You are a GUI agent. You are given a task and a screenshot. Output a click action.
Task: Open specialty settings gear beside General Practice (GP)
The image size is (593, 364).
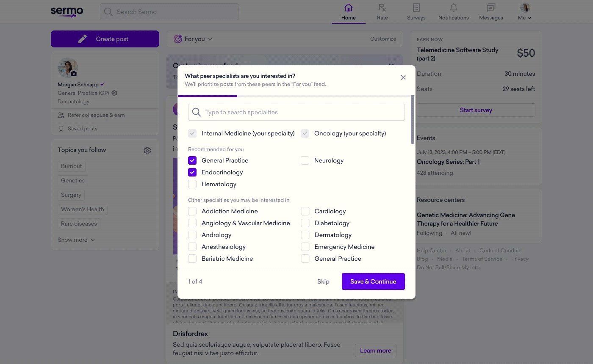[114, 93]
